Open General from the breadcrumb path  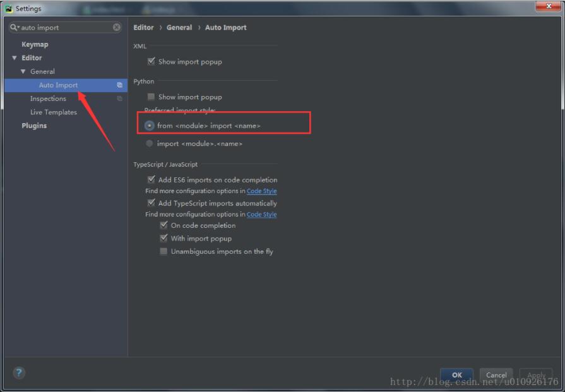tap(179, 27)
